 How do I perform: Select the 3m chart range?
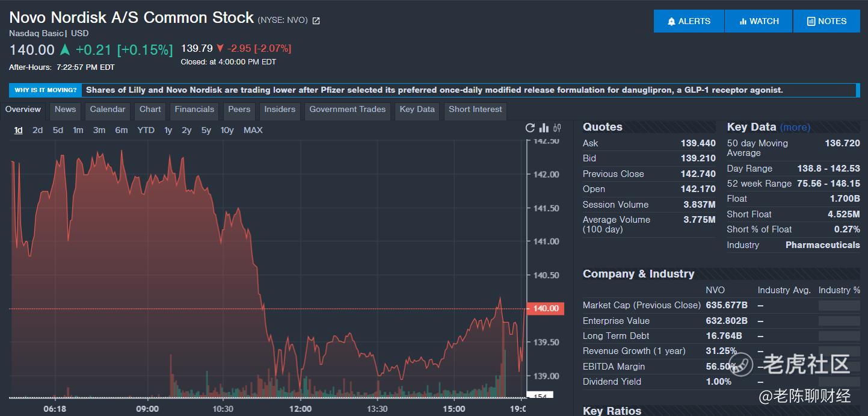tap(99, 130)
